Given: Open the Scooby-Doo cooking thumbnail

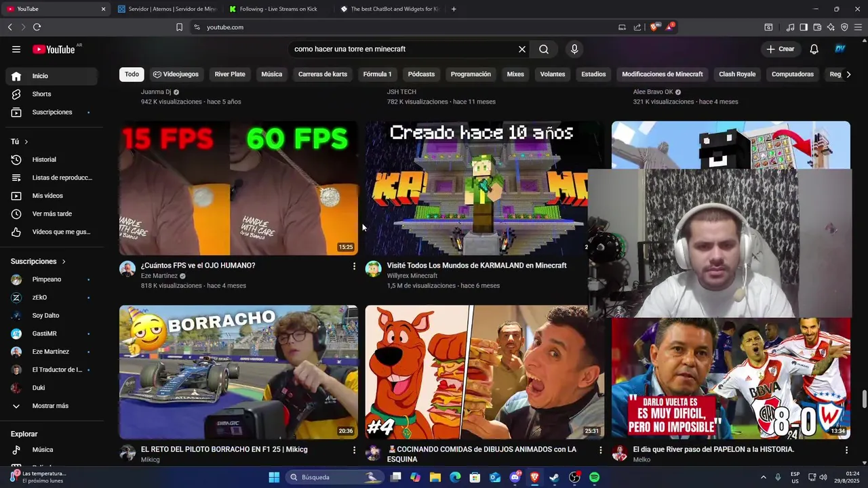Looking at the screenshot, I should coord(484,372).
